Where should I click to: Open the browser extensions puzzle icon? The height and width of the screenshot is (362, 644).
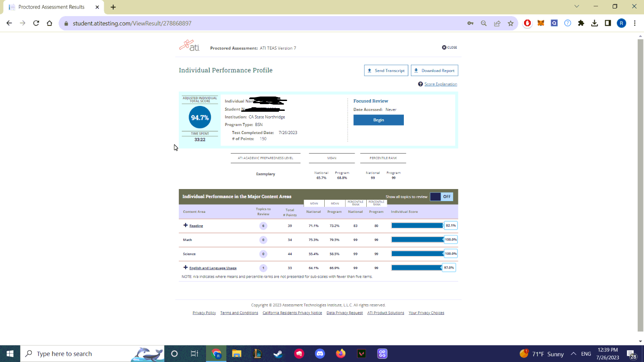pos(581,23)
